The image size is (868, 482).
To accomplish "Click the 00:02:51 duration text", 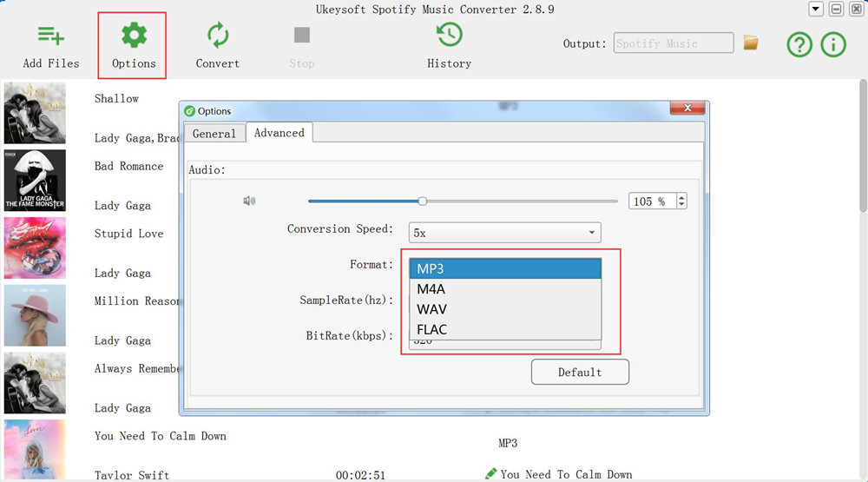I will coord(360,475).
